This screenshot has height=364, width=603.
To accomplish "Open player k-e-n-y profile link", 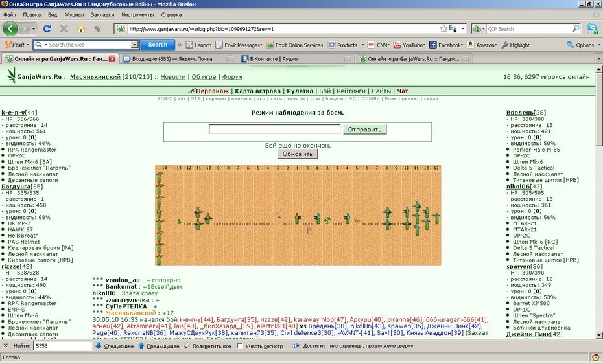I will pos(13,113).
